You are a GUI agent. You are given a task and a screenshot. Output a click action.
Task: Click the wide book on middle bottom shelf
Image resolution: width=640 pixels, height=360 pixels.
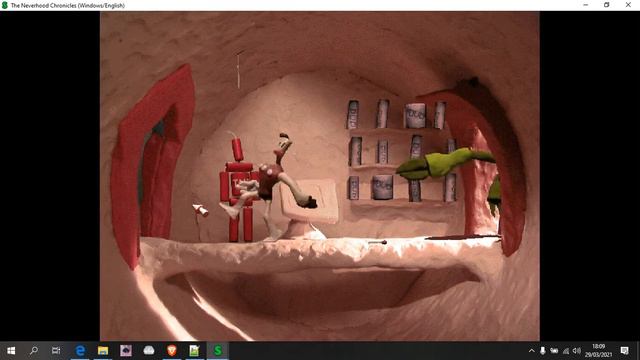pos(382,187)
